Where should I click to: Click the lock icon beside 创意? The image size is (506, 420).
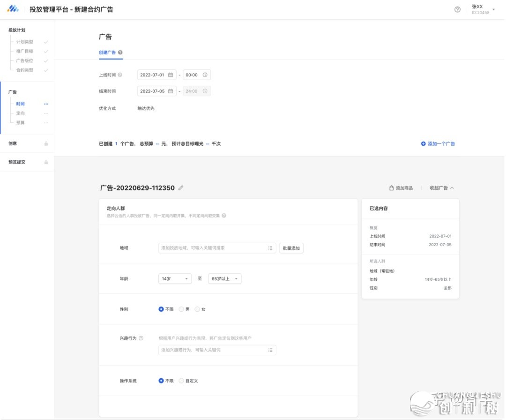[46, 143]
